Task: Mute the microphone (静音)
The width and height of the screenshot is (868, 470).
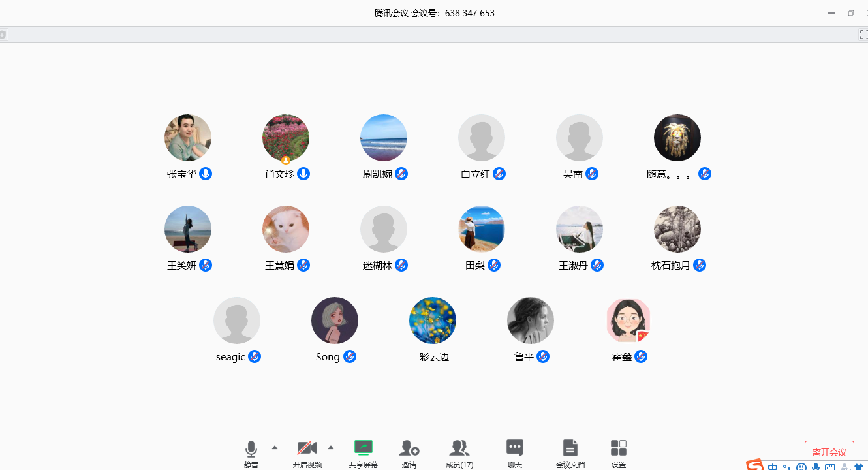Action: pyautogui.click(x=251, y=449)
